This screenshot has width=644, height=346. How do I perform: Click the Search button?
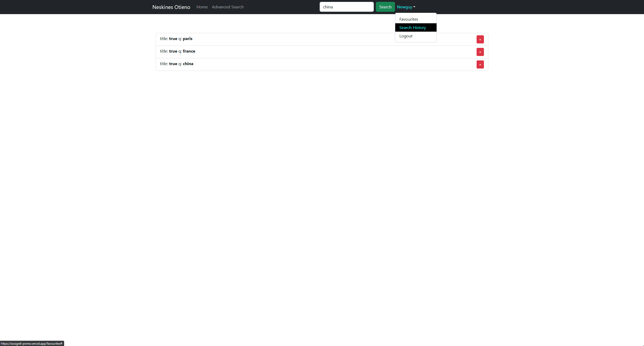tap(385, 7)
